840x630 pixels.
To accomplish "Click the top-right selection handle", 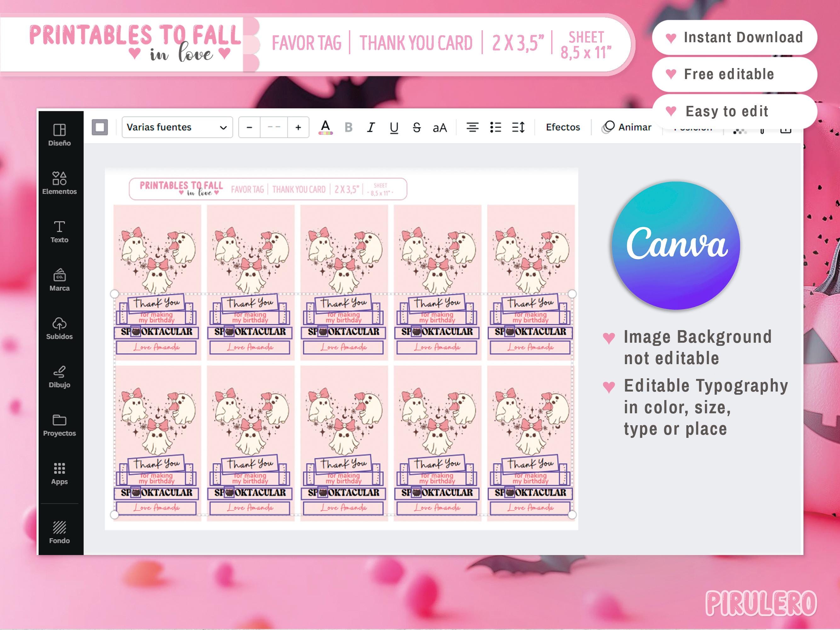I will point(572,294).
